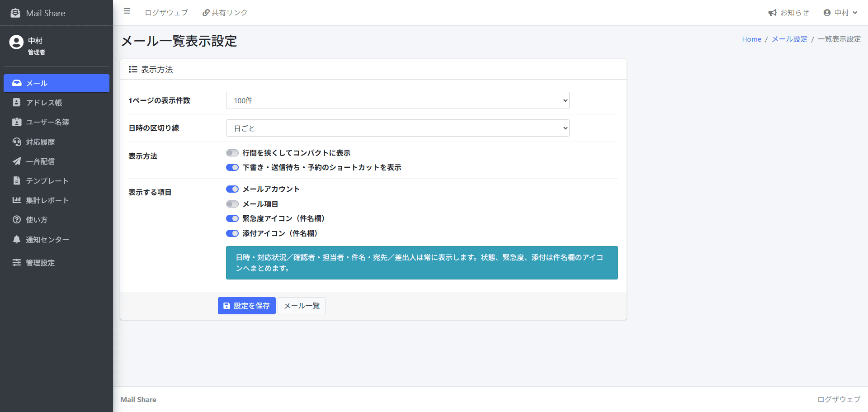The width and height of the screenshot is (868, 412).
Task: Open メール in sidebar menu
Action: click(x=57, y=83)
